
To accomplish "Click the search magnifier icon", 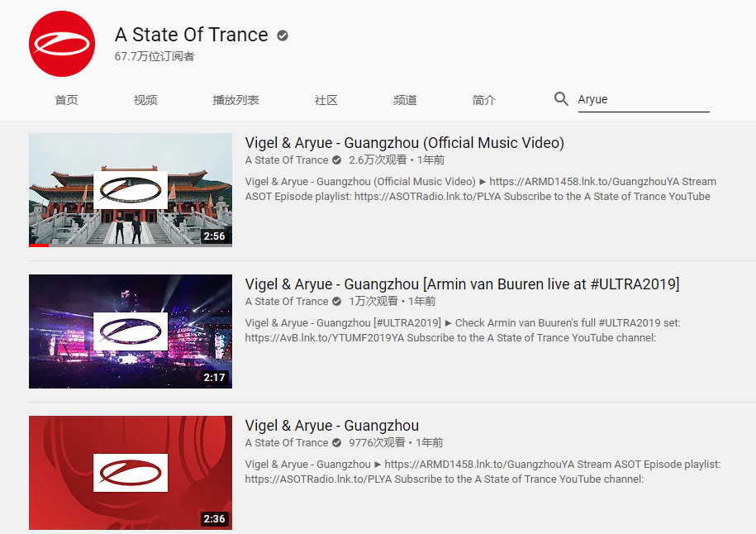I will click(561, 99).
